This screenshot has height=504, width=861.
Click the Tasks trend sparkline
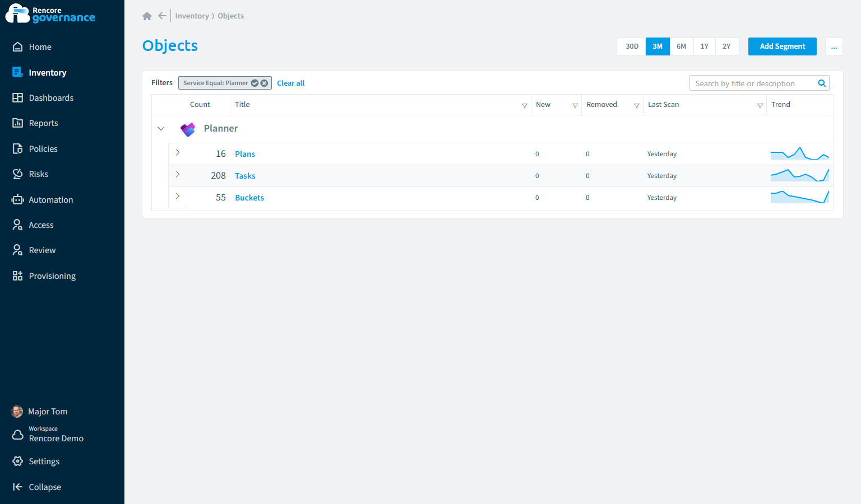pyautogui.click(x=800, y=175)
